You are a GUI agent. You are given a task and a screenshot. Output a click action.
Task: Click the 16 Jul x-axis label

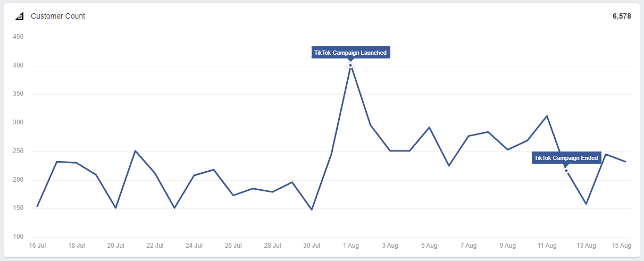(x=37, y=246)
